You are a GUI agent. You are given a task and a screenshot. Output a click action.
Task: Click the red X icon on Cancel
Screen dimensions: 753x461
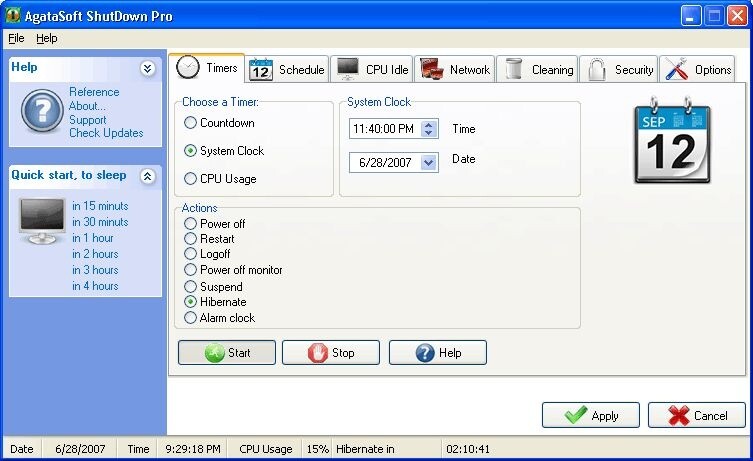pyautogui.click(x=679, y=415)
